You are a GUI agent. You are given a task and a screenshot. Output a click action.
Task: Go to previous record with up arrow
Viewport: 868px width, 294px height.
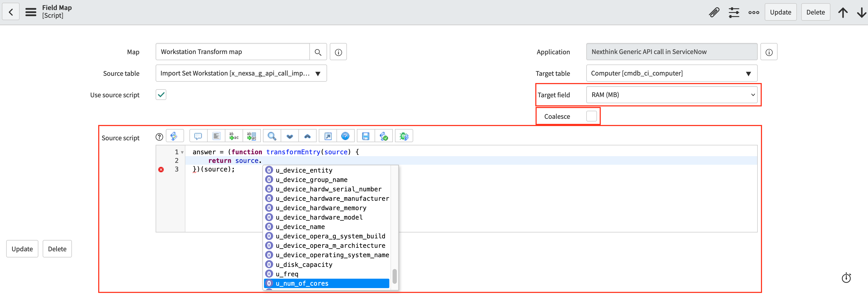tap(843, 12)
